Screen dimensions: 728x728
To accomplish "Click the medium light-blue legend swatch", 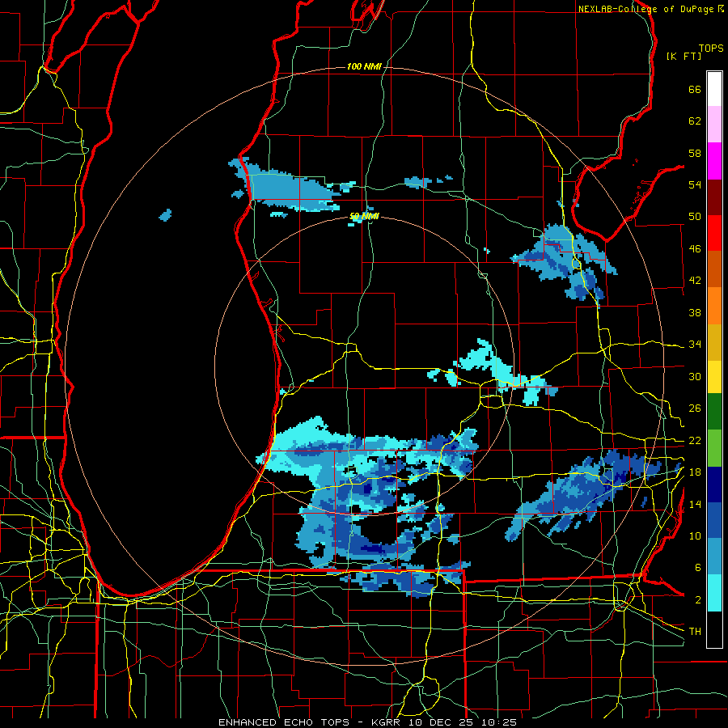I will pos(714,557).
